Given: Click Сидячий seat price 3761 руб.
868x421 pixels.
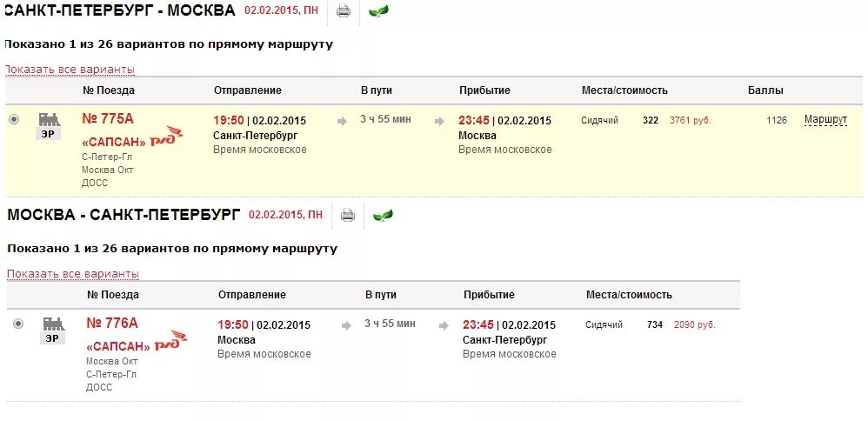Looking at the screenshot, I should [691, 120].
